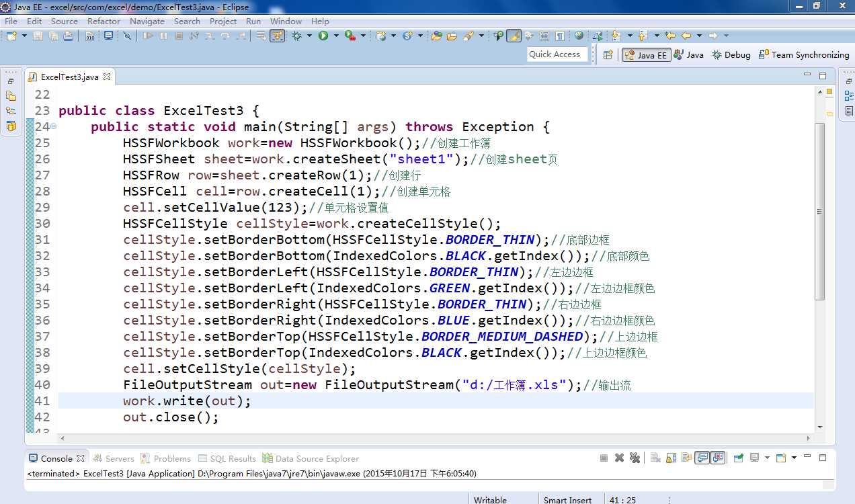Click the Next Annotation arrow icon

pyautogui.click(x=616, y=36)
